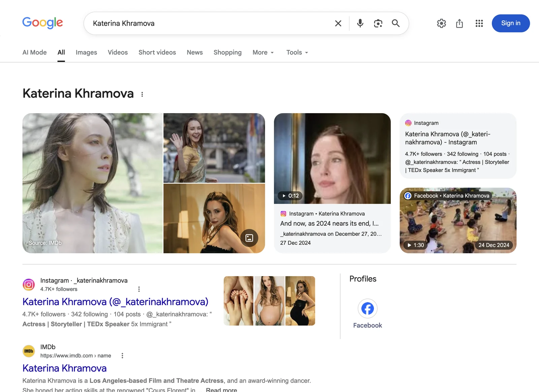This screenshot has height=392, width=539.
Task: Select the All results tab
Action: click(x=61, y=52)
